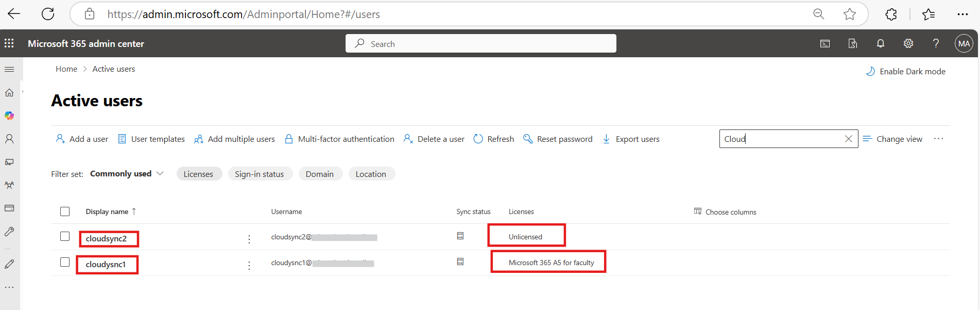Open Setup wrench icon in sidebar

pyautogui.click(x=9, y=232)
